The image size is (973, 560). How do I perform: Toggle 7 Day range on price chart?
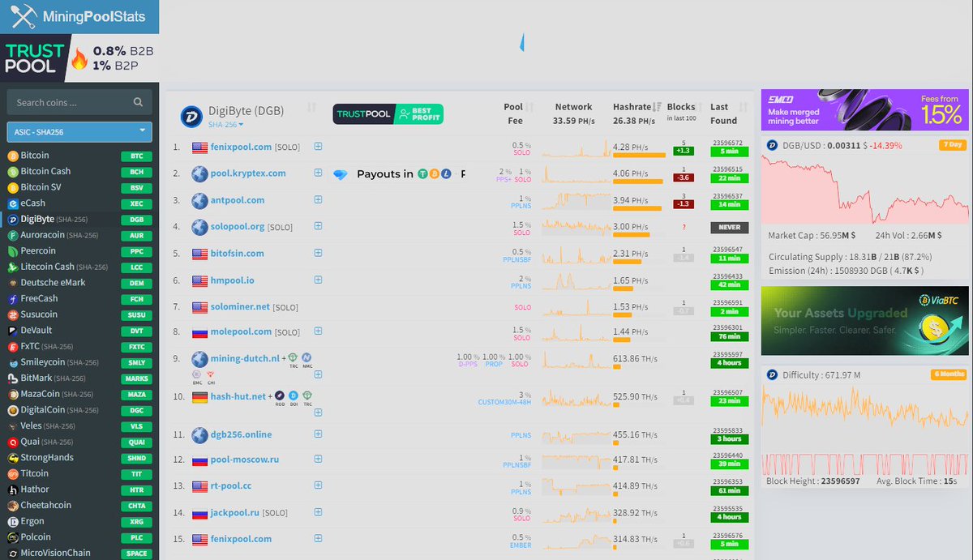pyautogui.click(x=952, y=145)
